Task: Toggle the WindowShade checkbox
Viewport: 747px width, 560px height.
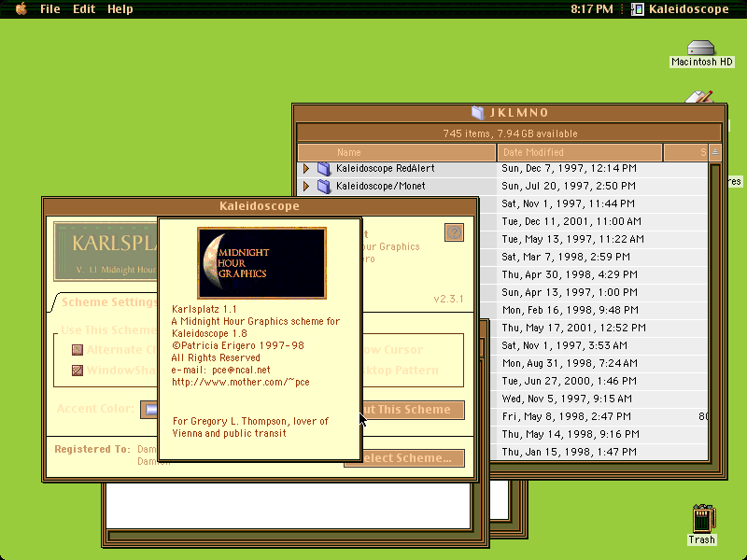Action: [x=78, y=370]
